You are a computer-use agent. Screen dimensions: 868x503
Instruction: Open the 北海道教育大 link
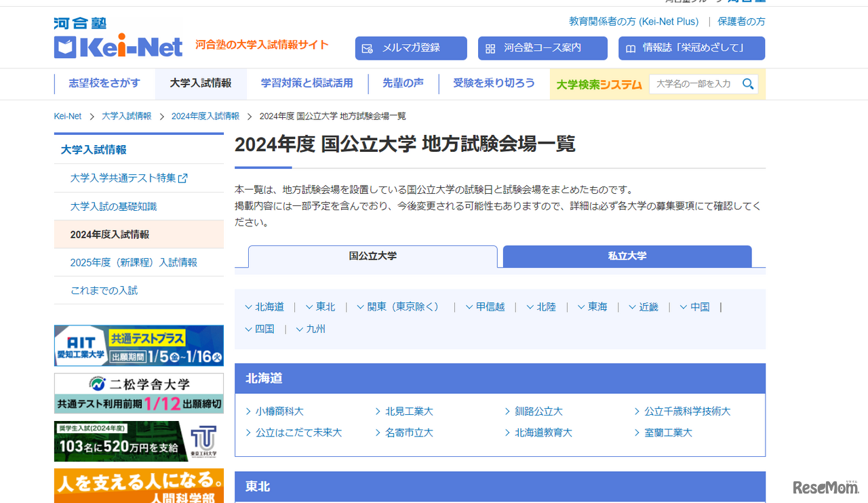coord(544,432)
